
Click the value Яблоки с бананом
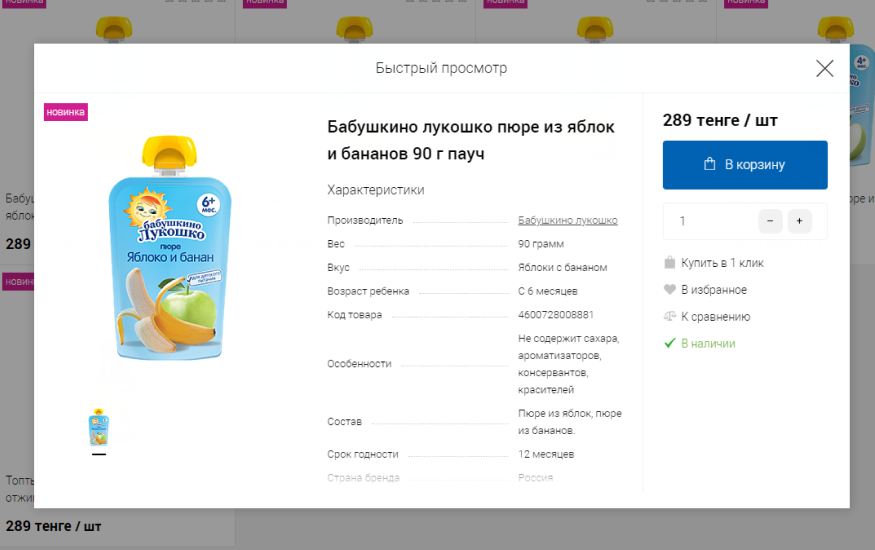click(x=562, y=267)
